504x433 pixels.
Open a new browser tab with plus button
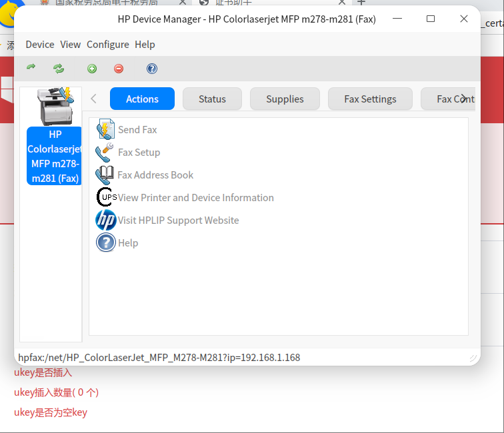click(x=361, y=3)
